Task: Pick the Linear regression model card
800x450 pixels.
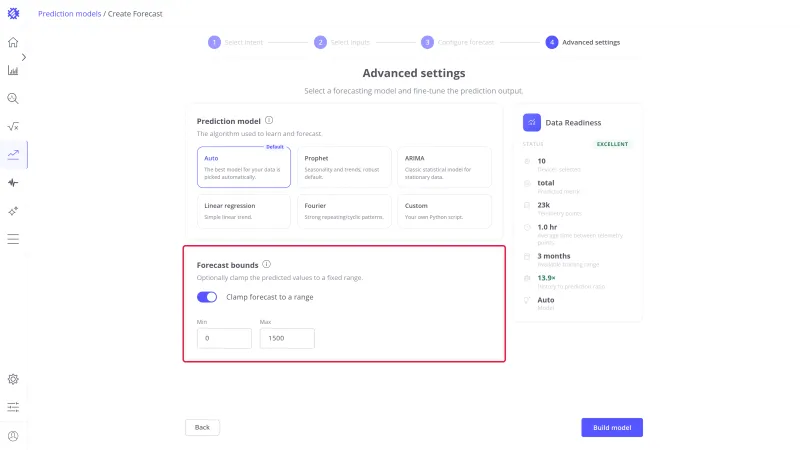Action: coord(244,211)
